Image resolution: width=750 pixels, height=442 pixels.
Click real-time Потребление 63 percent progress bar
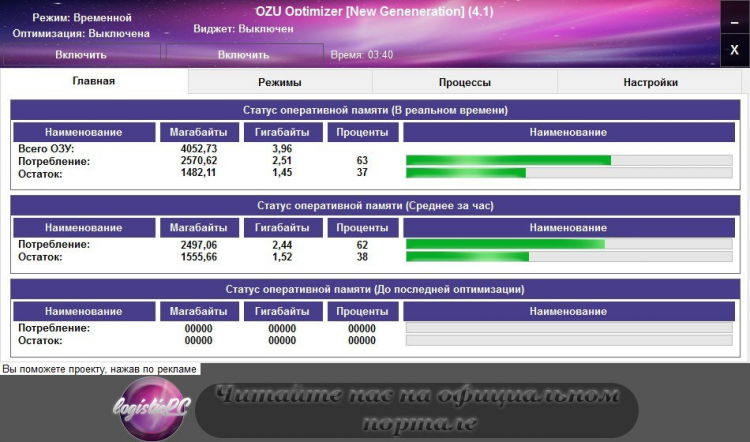[x=569, y=160]
